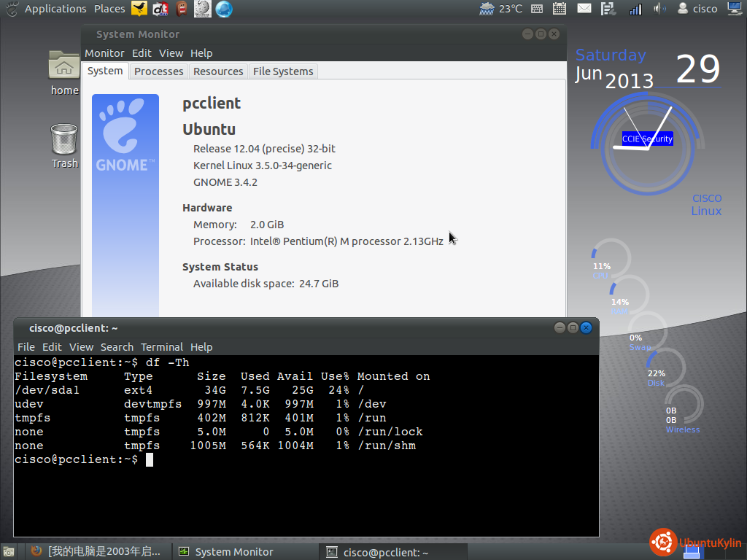Open the Wikipedia globe launcher
The width and height of the screenshot is (747, 560).
pyautogui.click(x=203, y=9)
